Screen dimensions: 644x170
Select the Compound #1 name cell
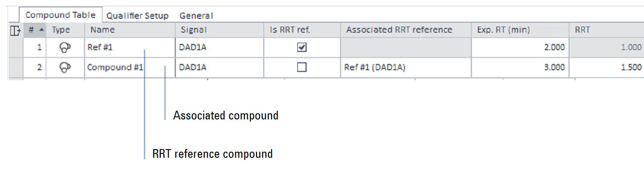[x=130, y=67]
